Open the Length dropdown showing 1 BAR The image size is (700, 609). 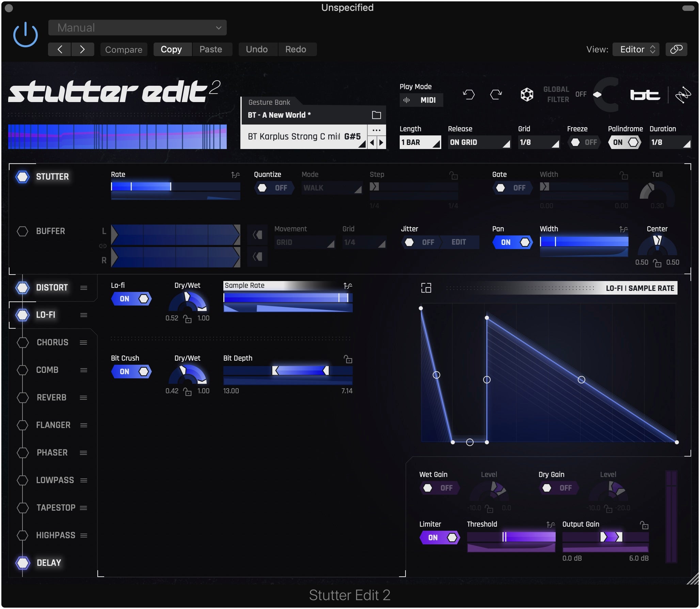coord(420,142)
